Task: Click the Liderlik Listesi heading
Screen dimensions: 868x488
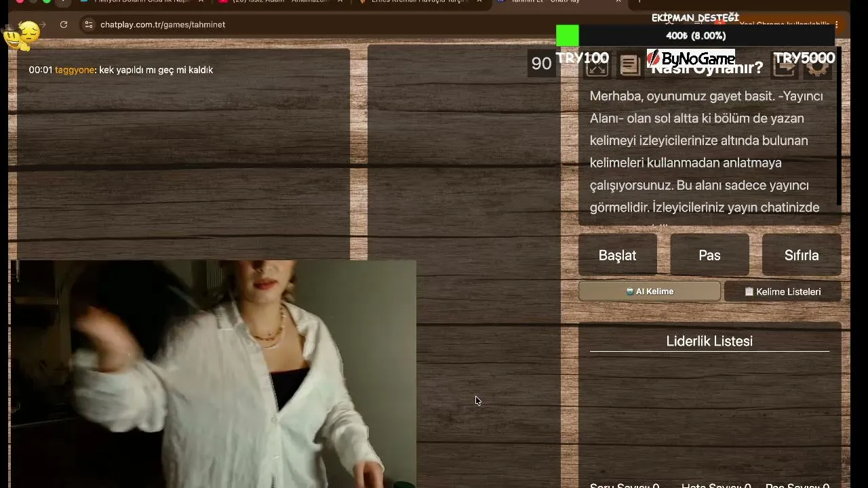Action: pyautogui.click(x=709, y=341)
